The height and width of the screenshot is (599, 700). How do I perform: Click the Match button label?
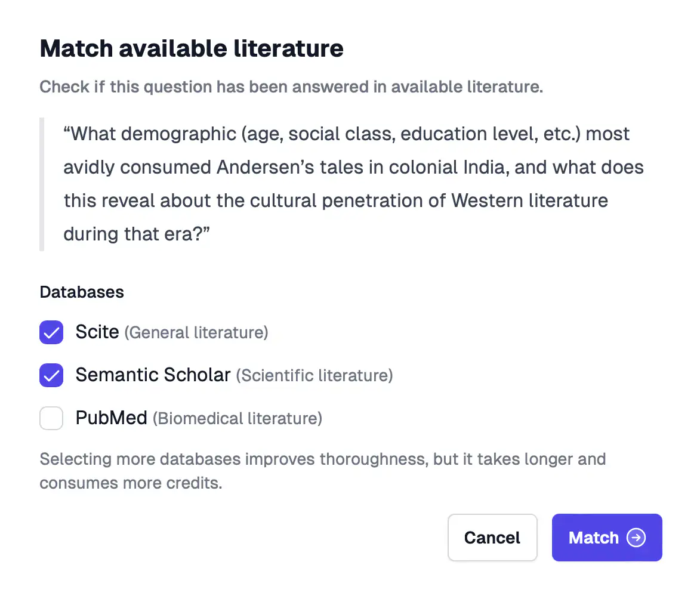pos(593,538)
